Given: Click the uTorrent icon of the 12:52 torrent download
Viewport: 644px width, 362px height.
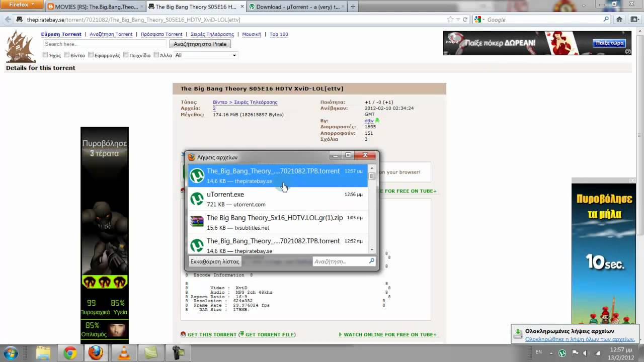Looking at the screenshot, I should point(197,245).
